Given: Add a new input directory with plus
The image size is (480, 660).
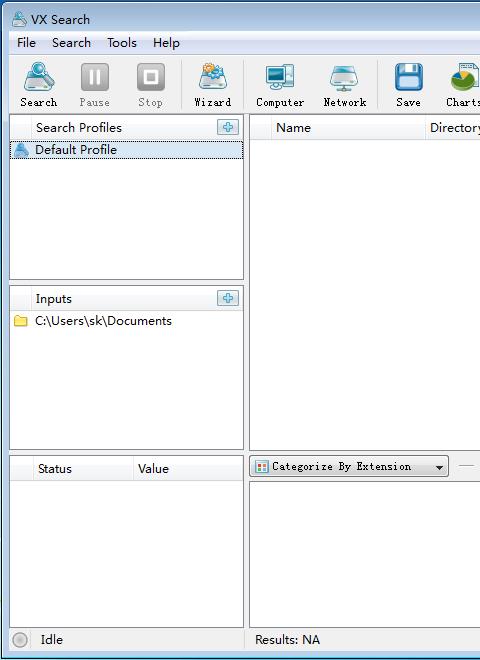Looking at the screenshot, I should coord(228,298).
